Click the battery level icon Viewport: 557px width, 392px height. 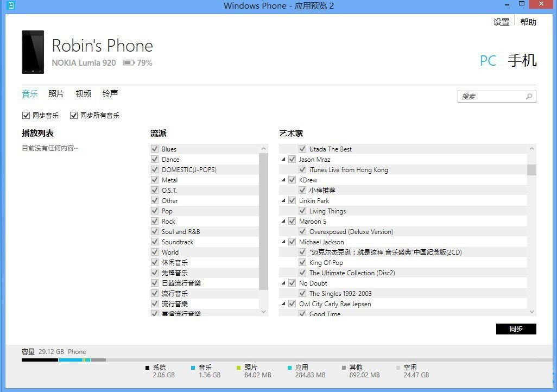(129, 62)
